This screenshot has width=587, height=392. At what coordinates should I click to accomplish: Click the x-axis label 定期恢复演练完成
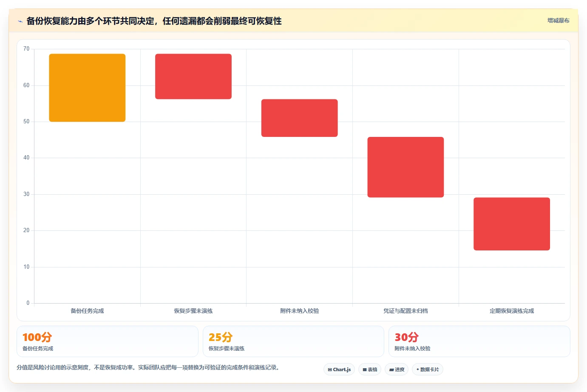click(x=512, y=311)
